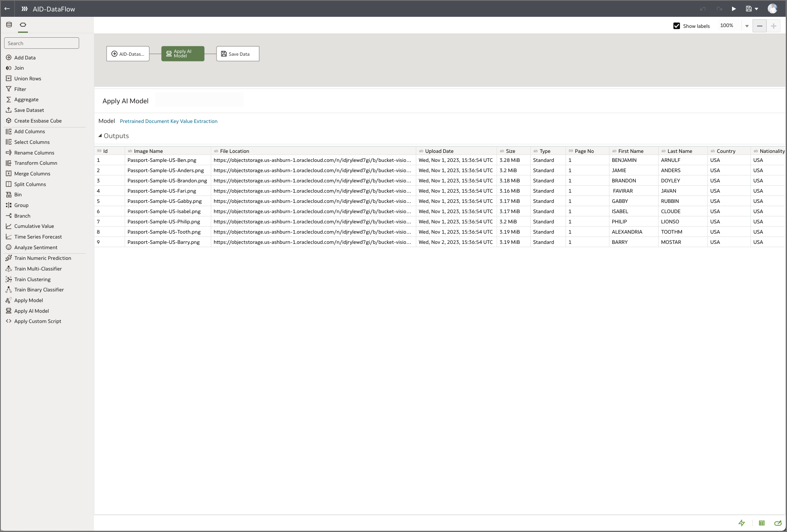Select the AID-Datas node in the flow diagram
787x532 pixels.
pyautogui.click(x=128, y=53)
